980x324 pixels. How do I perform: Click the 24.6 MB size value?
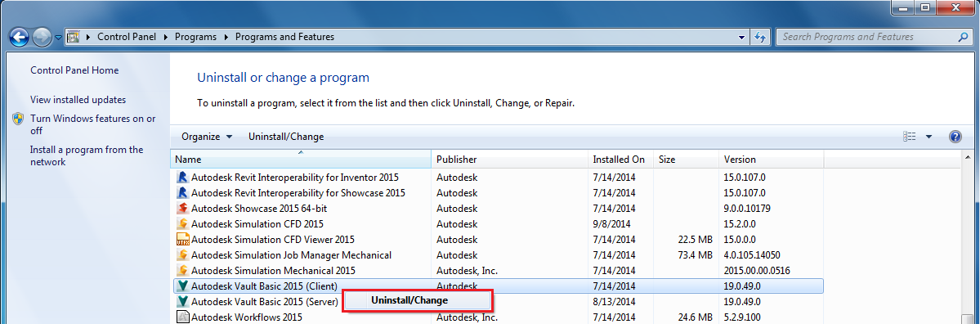coord(695,317)
